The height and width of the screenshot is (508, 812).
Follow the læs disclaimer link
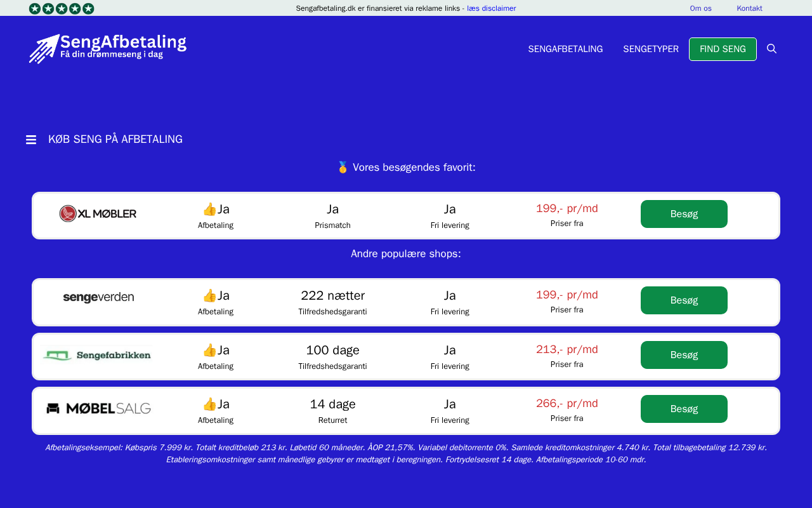[x=491, y=8]
